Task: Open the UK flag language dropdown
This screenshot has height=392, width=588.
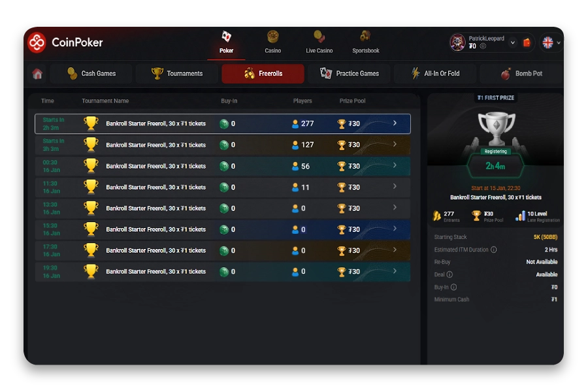Action: pyautogui.click(x=551, y=42)
